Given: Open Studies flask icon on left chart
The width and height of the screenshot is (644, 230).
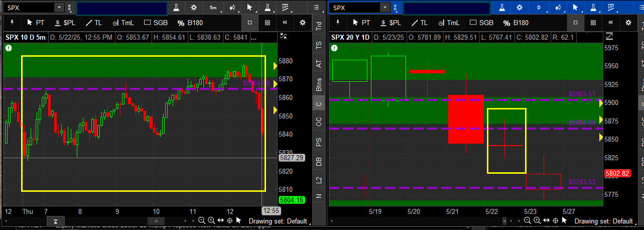Looking at the screenshot, I should point(176,8).
